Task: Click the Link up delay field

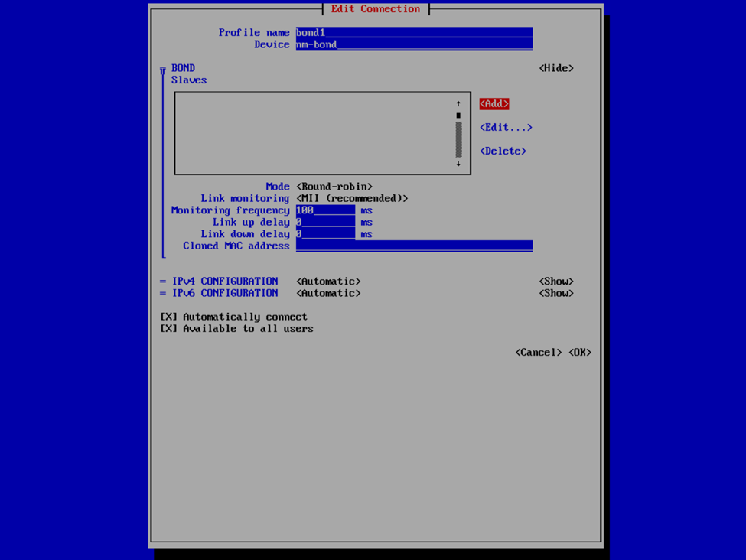Action: tap(325, 223)
